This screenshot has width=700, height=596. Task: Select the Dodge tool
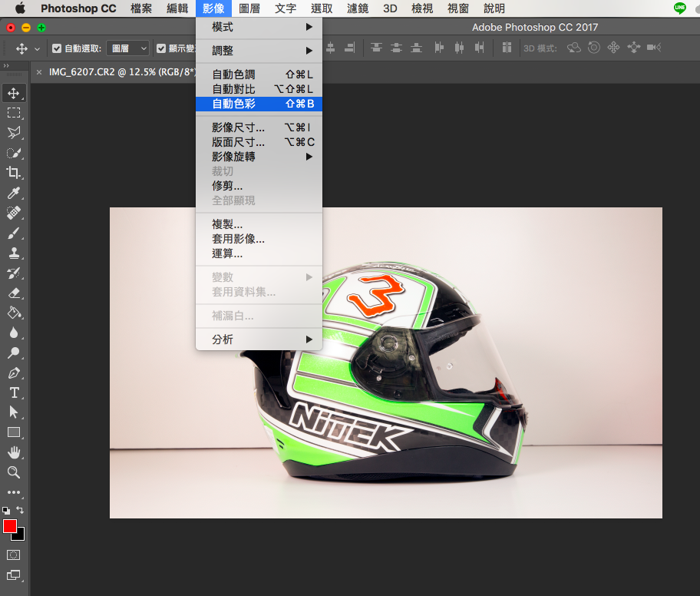pyautogui.click(x=13, y=353)
